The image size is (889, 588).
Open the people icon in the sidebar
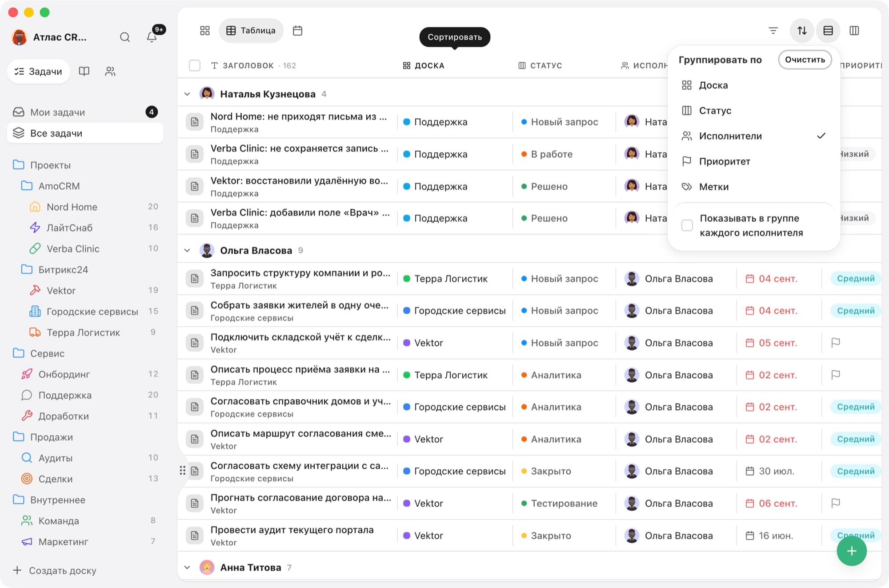110,71
